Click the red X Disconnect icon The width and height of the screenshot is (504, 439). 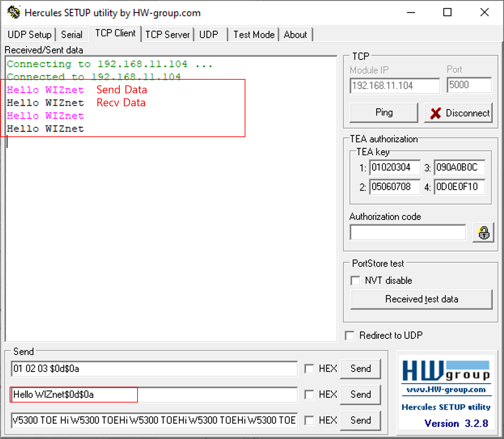pyautogui.click(x=436, y=113)
